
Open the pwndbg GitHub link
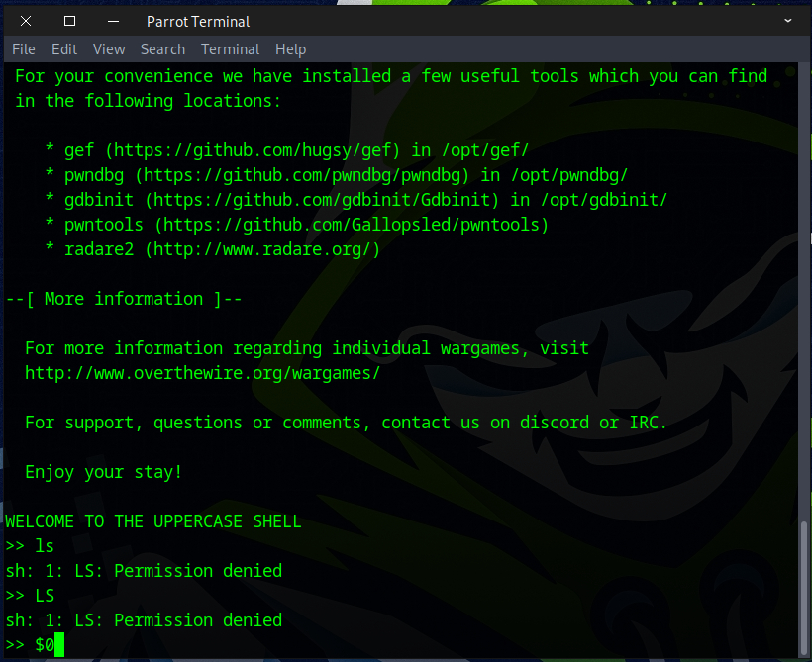pyautogui.click(x=306, y=175)
